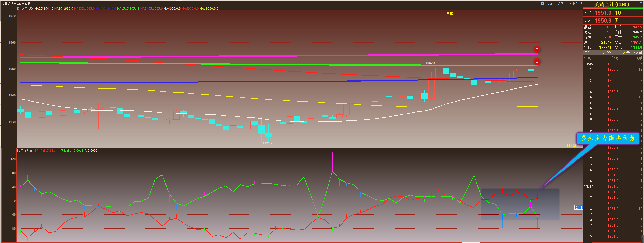Click the 买入 price 1950.9
The width and height of the screenshot is (644, 243).
(x=603, y=21)
